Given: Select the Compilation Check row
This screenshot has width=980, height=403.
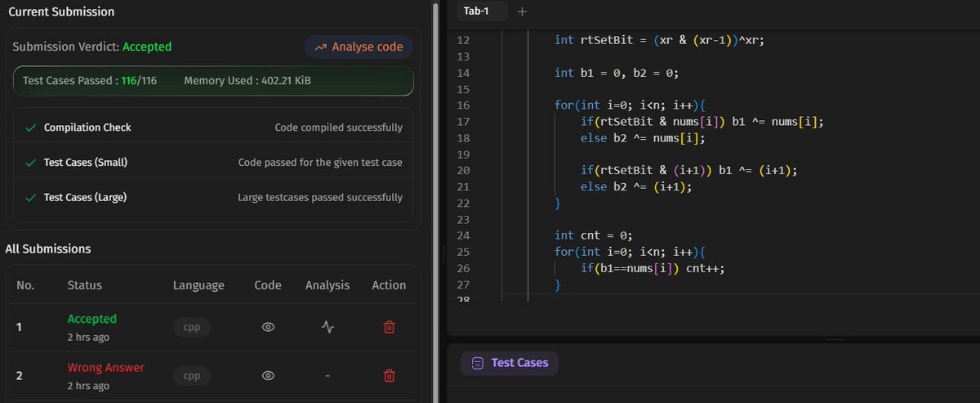Looking at the screenshot, I should pos(213,128).
